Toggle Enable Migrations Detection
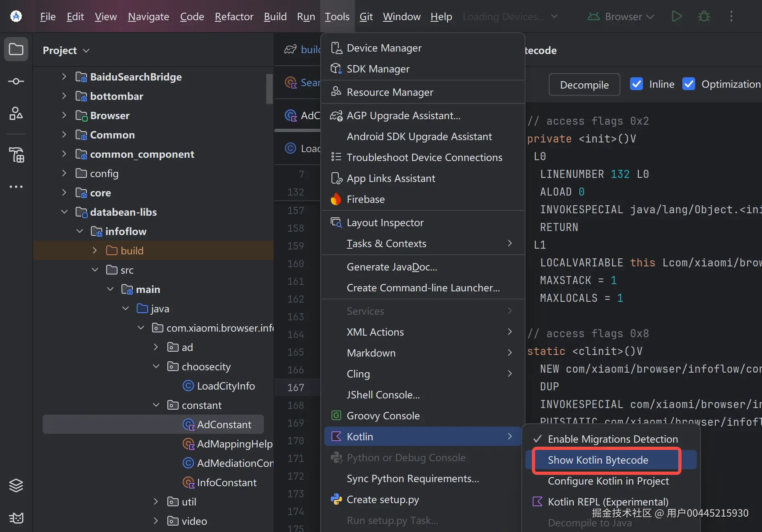 pyautogui.click(x=611, y=439)
